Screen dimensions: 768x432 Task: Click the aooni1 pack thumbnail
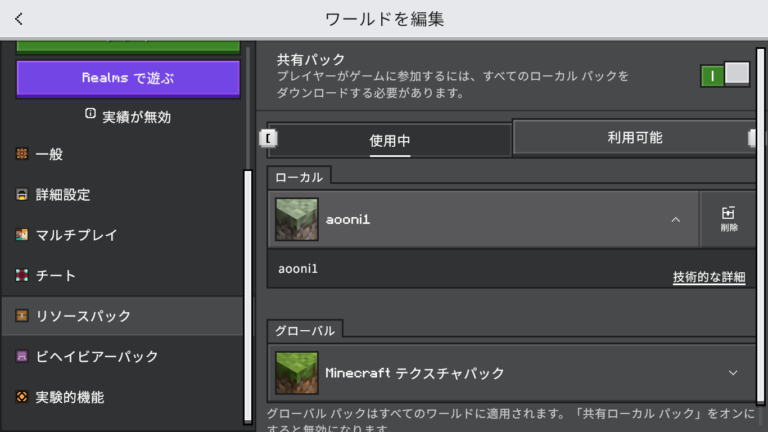coord(296,219)
